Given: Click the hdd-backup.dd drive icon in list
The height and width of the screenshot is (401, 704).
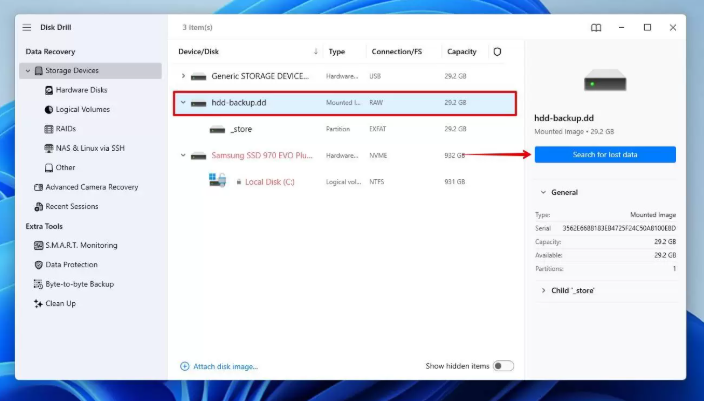Looking at the screenshot, I should click(198, 103).
